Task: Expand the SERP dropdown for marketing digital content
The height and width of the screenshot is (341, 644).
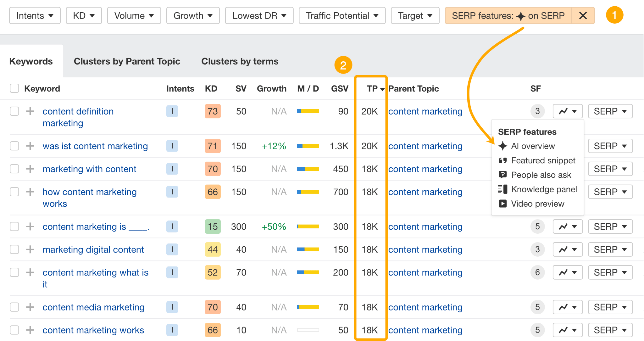Action: [610, 249]
